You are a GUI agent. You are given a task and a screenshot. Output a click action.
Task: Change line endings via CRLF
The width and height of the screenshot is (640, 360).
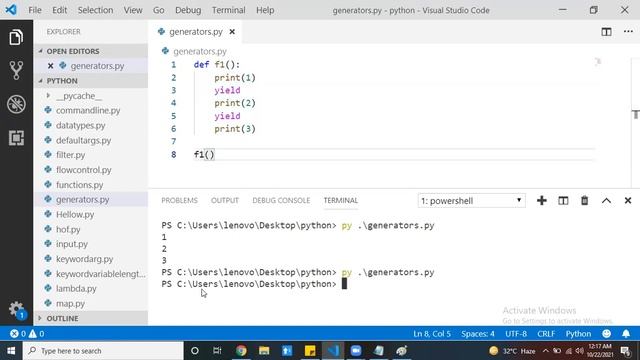pos(546,334)
